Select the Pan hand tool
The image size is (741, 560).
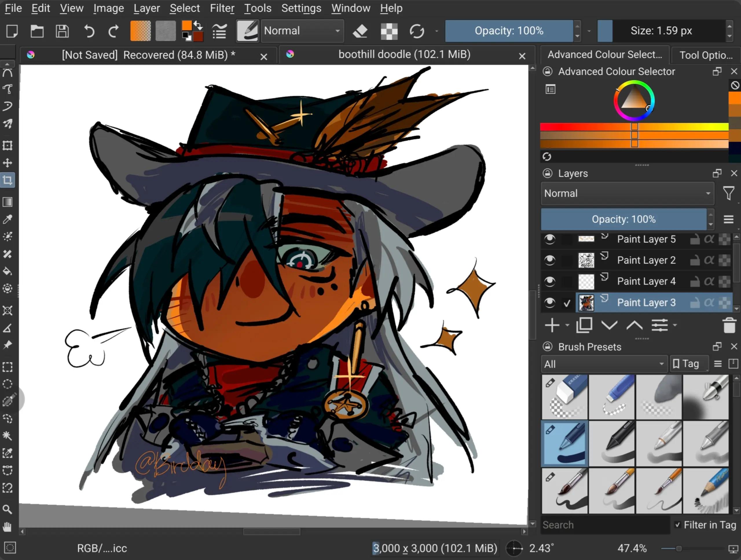point(8,527)
